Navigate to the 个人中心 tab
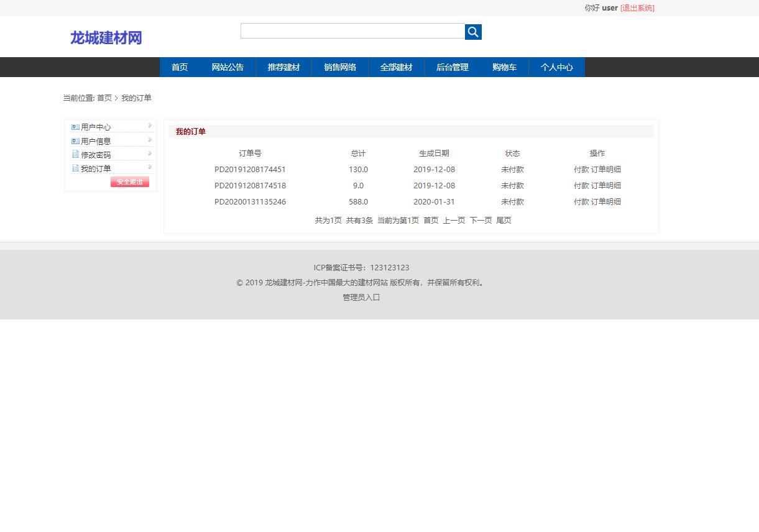Viewport: 759px width, 532px height. click(556, 67)
